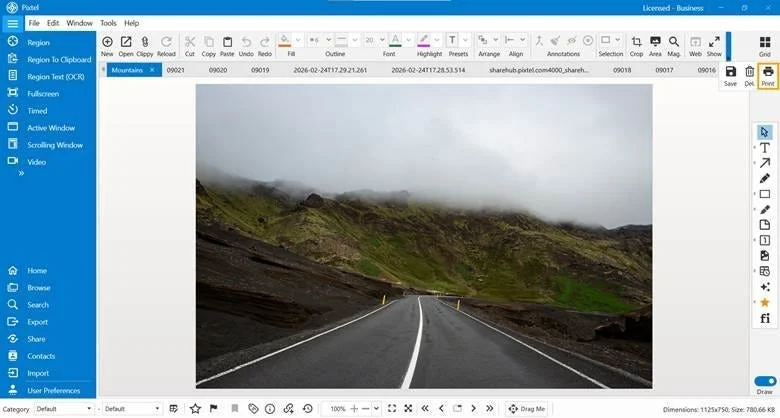Viewport: 780px width, 418px height.
Task: Click the green Font color swatch
Action: pos(395,40)
